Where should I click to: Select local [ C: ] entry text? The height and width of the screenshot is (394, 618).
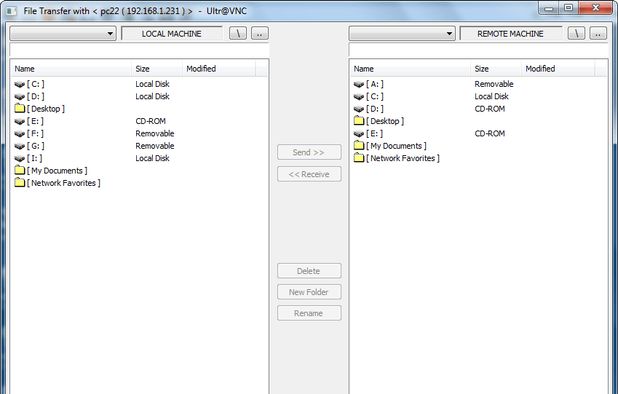click(35, 84)
